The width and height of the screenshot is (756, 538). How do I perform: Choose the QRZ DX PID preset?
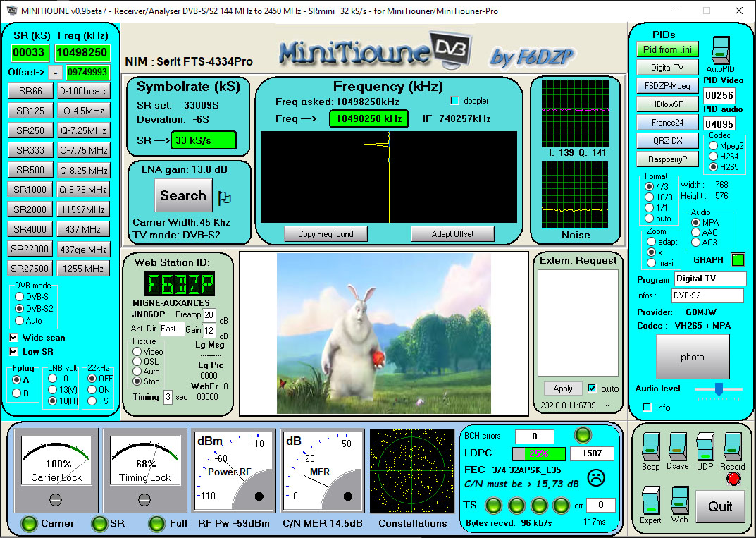click(x=667, y=140)
